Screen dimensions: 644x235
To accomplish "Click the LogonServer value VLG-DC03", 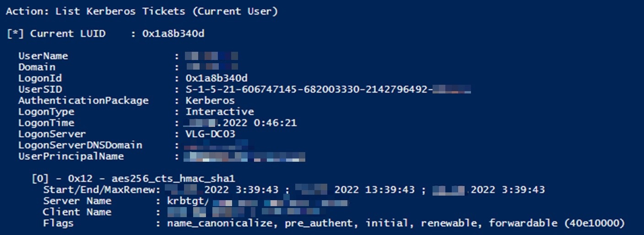I will pos(211,134).
